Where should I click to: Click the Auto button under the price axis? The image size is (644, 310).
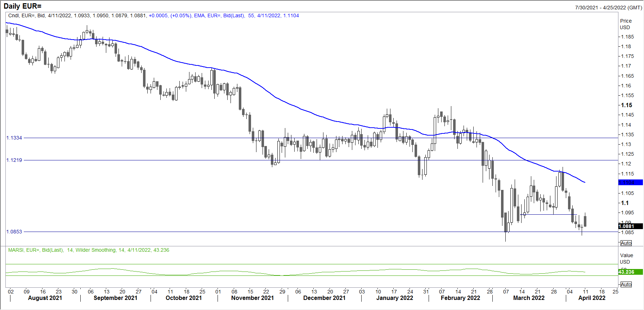coord(626,243)
